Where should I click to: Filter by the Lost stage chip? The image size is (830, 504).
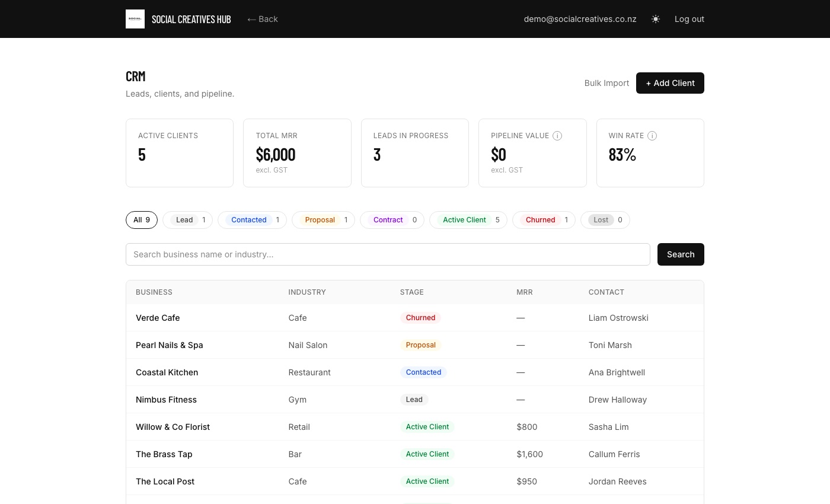click(x=605, y=220)
